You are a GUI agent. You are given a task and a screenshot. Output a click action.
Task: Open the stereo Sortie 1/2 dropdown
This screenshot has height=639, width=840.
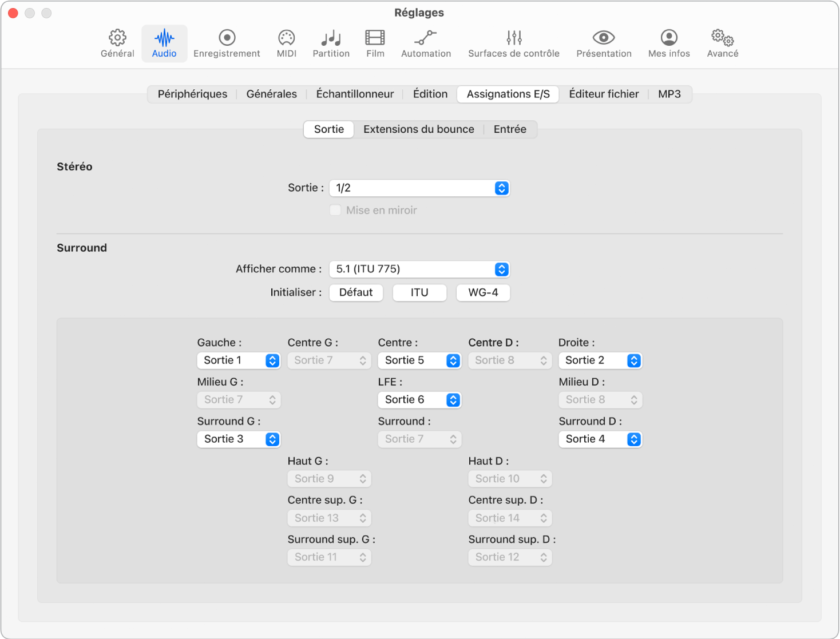[x=419, y=188]
